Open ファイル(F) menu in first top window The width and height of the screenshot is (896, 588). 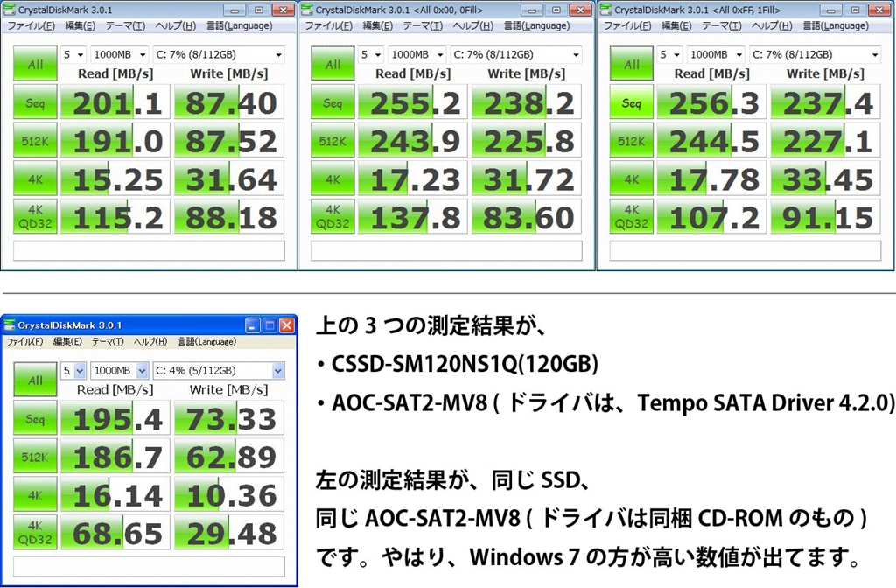[x=31, y=25]
